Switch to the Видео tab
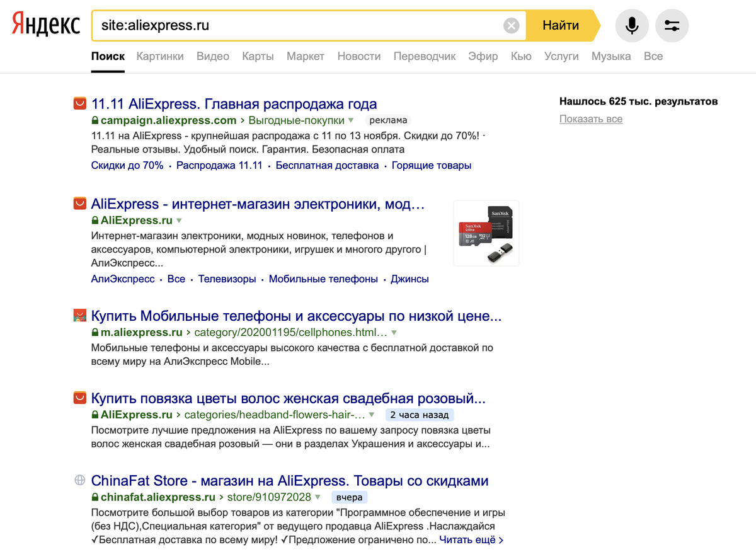 tap(213, 56)
